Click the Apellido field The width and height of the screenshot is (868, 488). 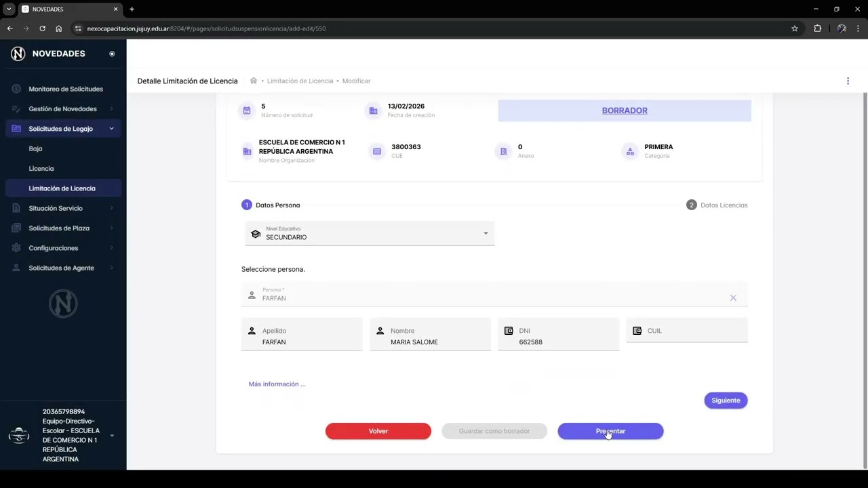tap(302, 334)
